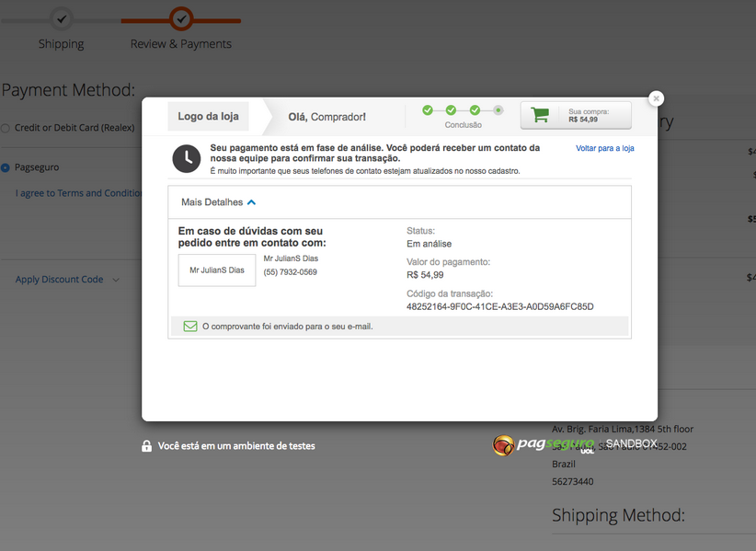Click the Shipping step checkmark
Viewport: 756px width, 551px height.
62,19
